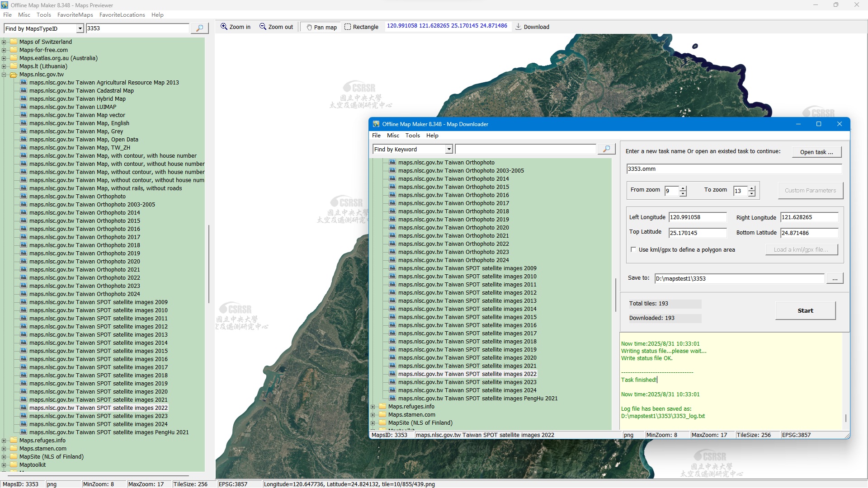
Task: Click the Save to path field
Action: tap(739, 279)
